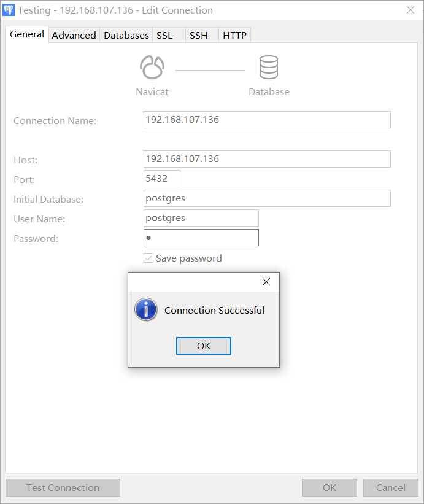
Task: Click the PostgreSQL icon in title bar
Action: [x=9, y=10]
